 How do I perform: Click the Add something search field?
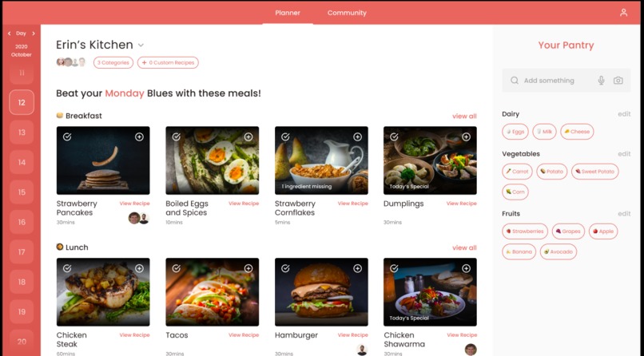[566, 81]
